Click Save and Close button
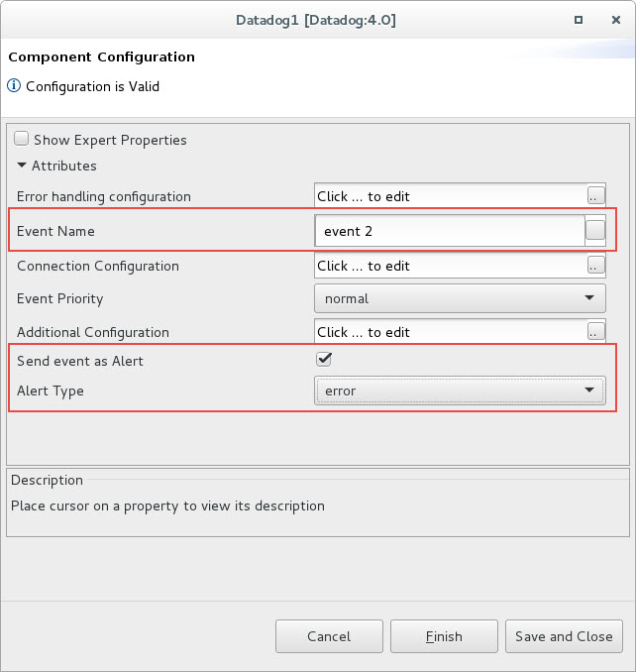The width and height of the screenshot is (636, 672). click(x=564, y=636)
